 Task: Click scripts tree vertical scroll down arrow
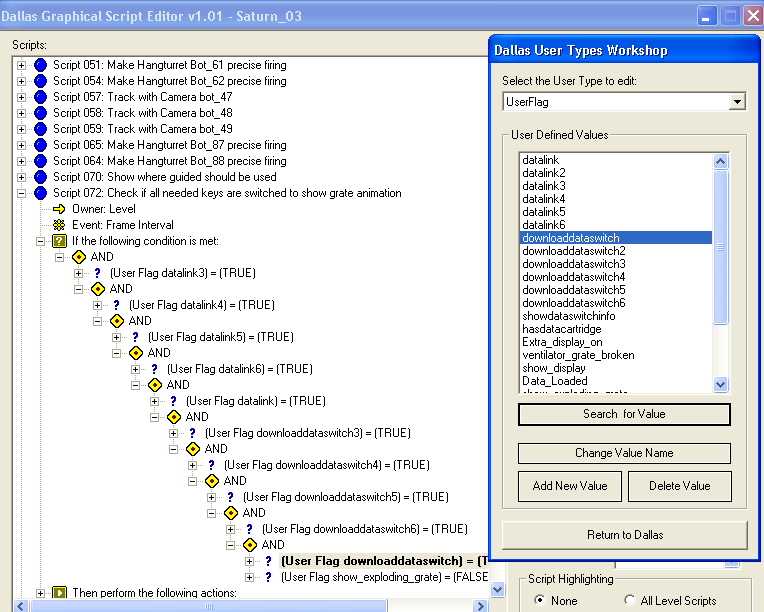click(x=497, y=590)
